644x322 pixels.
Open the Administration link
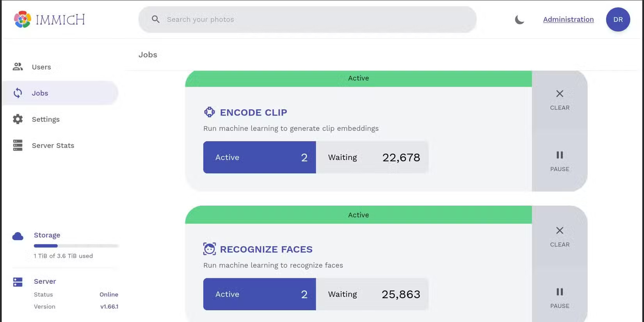pos(568,20)
